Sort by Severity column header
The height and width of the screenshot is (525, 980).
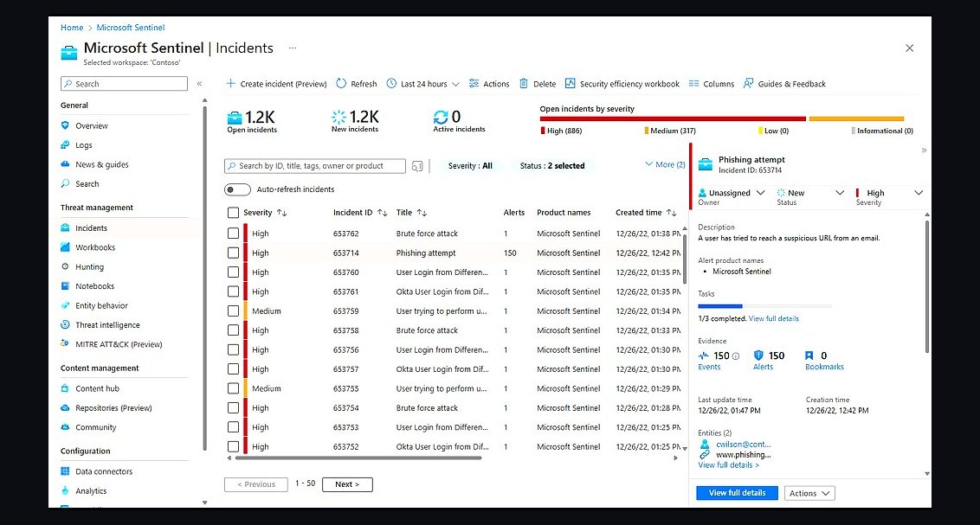tap(265, 213)
